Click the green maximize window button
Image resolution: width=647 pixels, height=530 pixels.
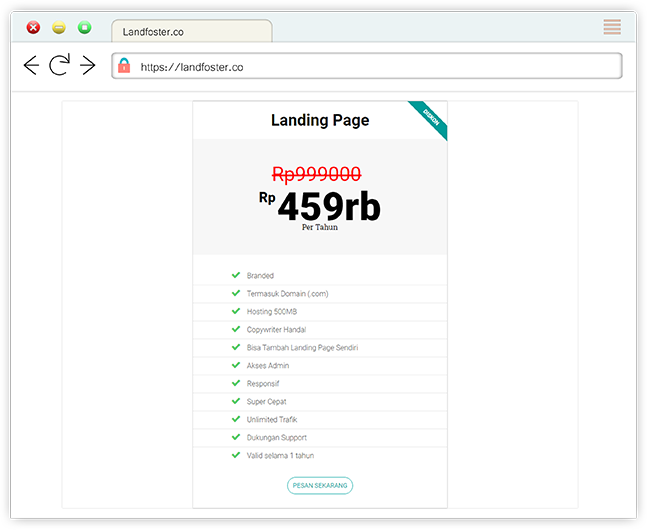(x=85, y=28)
